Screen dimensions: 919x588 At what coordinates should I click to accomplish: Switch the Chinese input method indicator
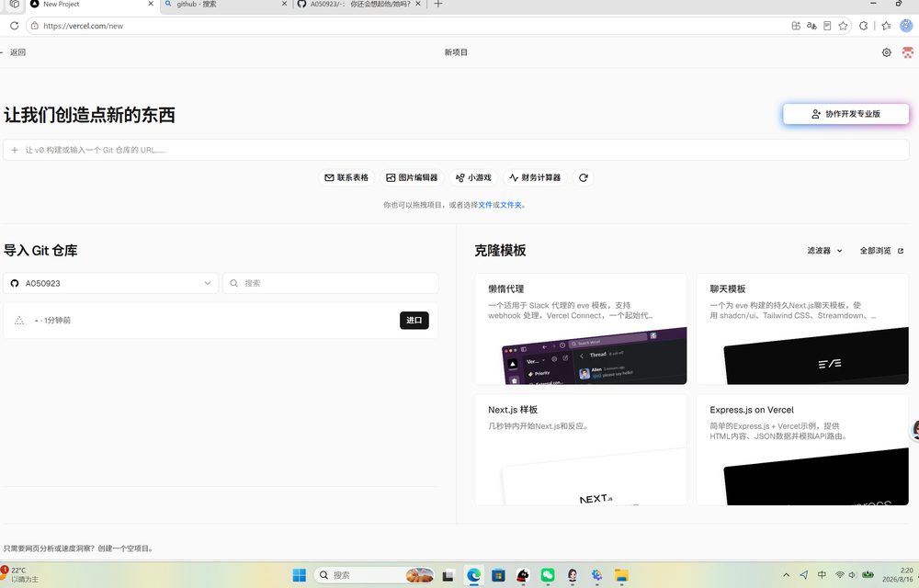click(822, 575)
